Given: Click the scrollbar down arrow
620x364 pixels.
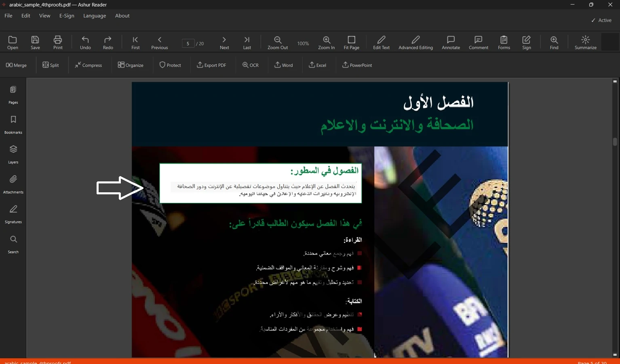Looking at the screenshot, I should point(615,355).
